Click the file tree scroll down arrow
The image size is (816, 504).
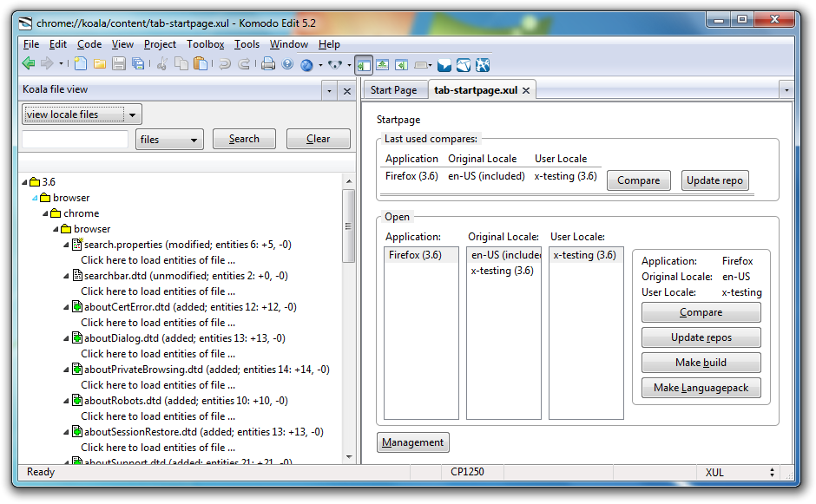coord(349,457)
